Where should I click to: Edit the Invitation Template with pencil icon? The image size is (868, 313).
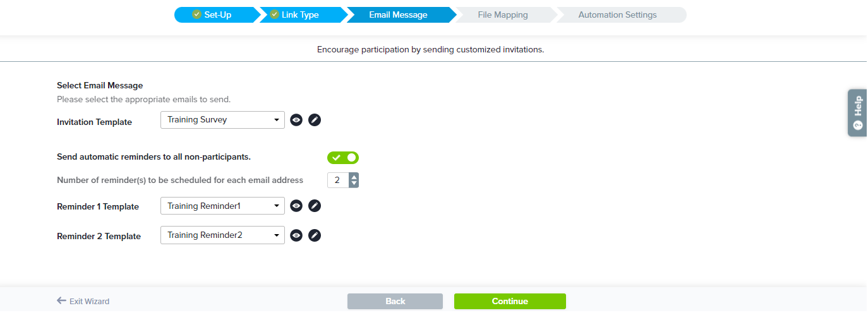pos(315,120)
